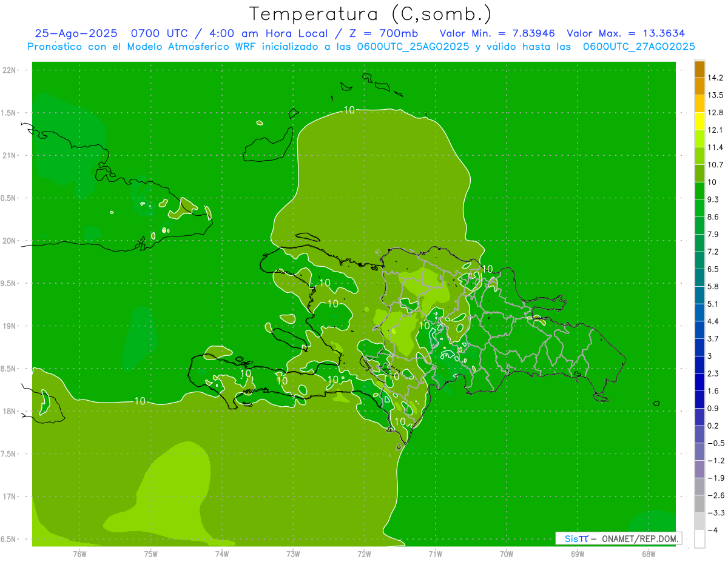Image resolution: width=728 pixels, height=562 pixels.
Task: Click the '0600UTC_27AGO2025' valid-until time text
Action: tap(639, 47)
